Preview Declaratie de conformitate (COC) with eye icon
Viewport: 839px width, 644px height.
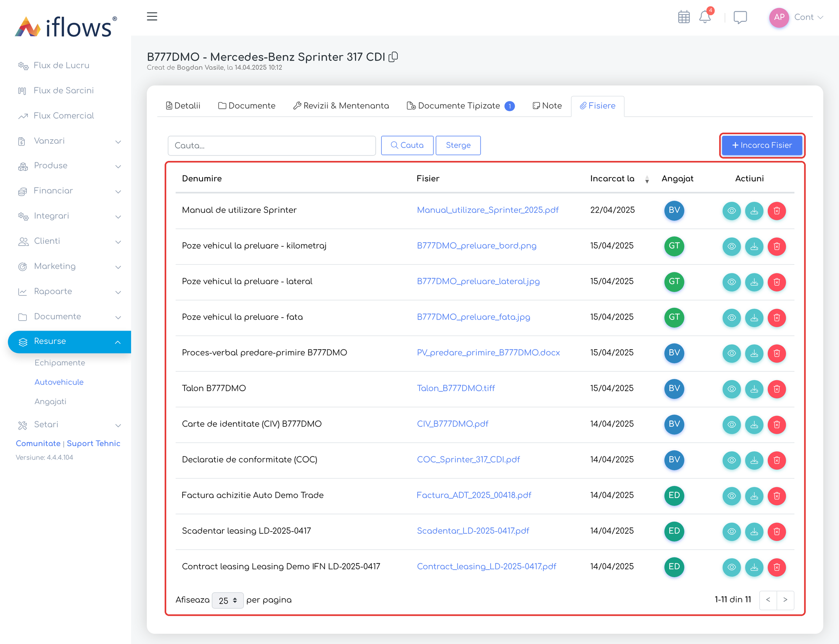pos(731,460)
